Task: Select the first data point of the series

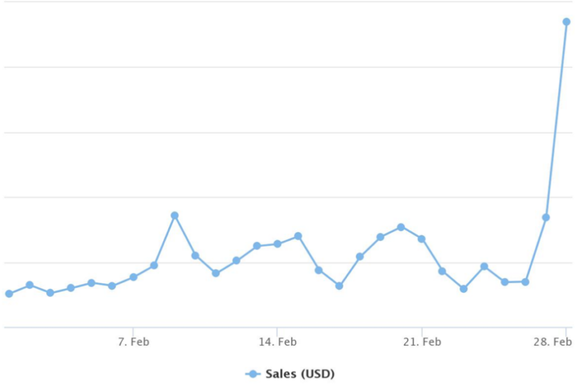Action: 9,294
